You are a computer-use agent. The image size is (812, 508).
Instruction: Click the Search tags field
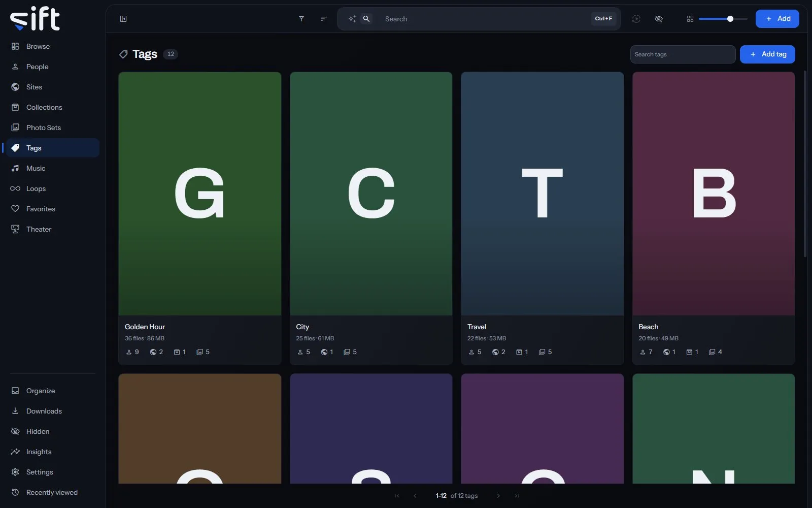point(683,54)
